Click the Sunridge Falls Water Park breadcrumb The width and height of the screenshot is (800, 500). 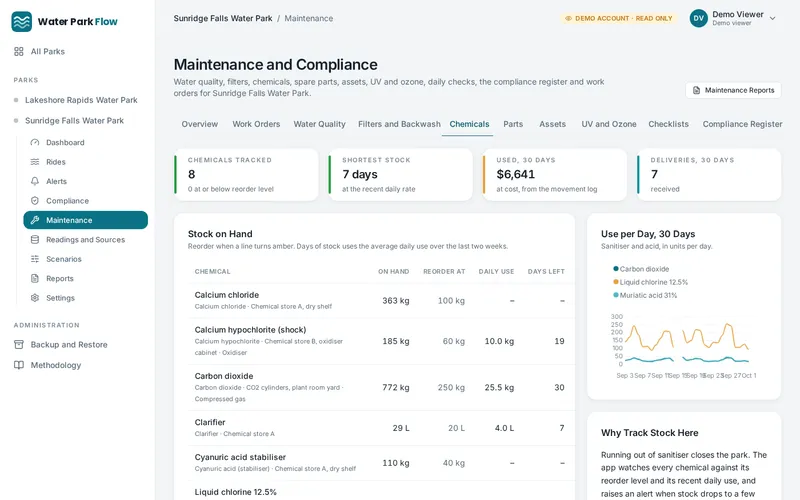[x=223, y=18]
